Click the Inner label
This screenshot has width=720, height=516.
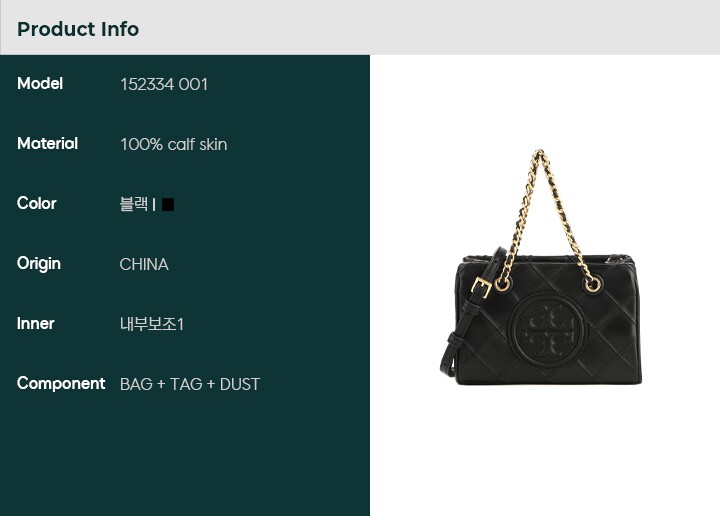[36, 323]
